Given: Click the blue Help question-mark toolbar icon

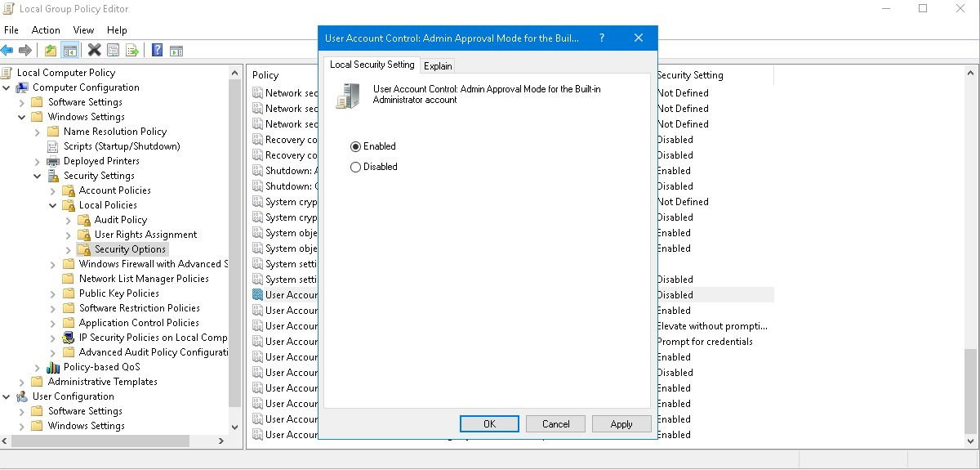Looking at the screenshot, I should (157, 51).
